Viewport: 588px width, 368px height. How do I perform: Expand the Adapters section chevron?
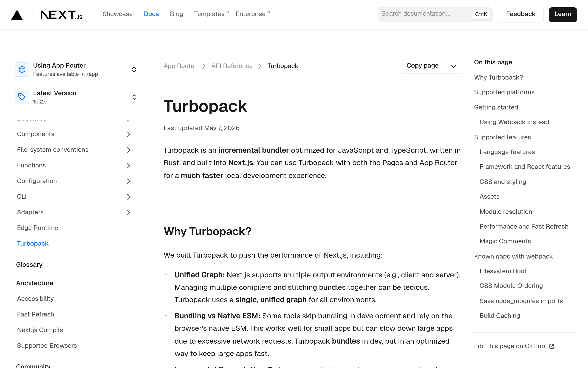click(x=129, y=212)
